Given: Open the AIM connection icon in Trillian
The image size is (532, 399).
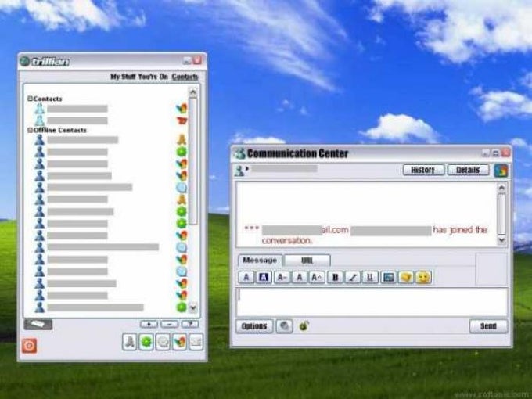Looking at the screenshot, I should point(130,342).
